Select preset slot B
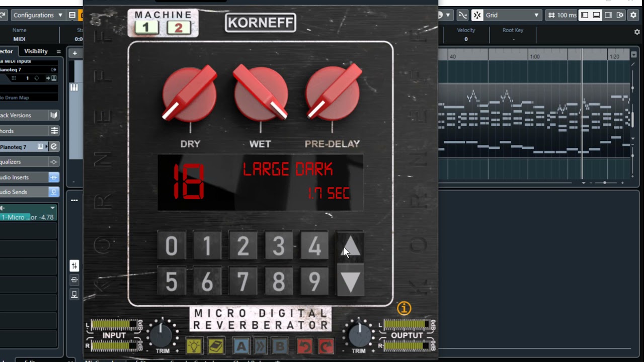 (280, 346)
